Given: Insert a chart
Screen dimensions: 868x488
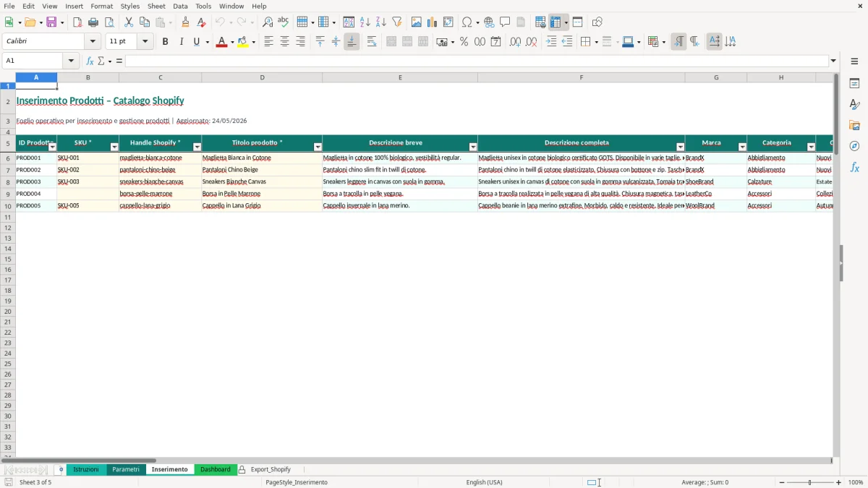Looking at the screenshot, I should point(433,22).
